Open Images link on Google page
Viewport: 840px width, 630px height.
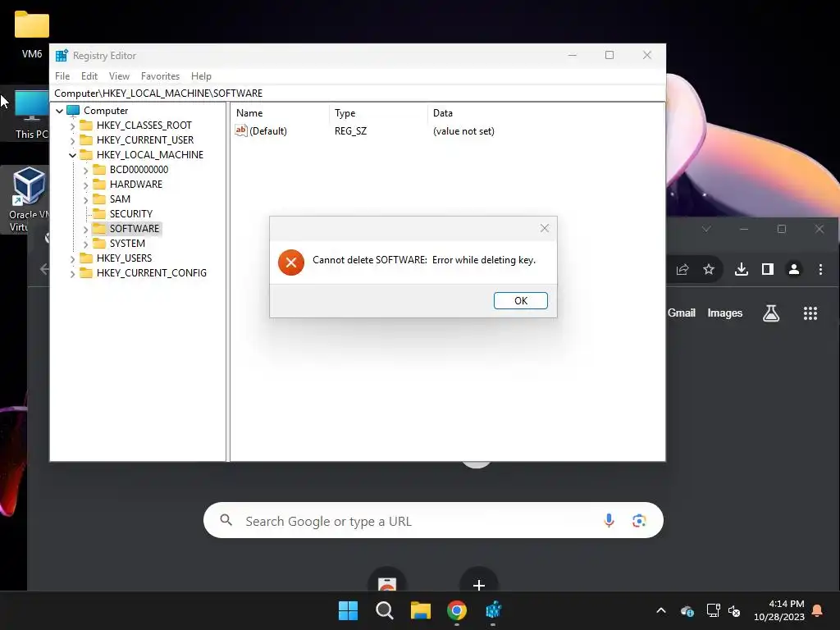coord(725,313)
